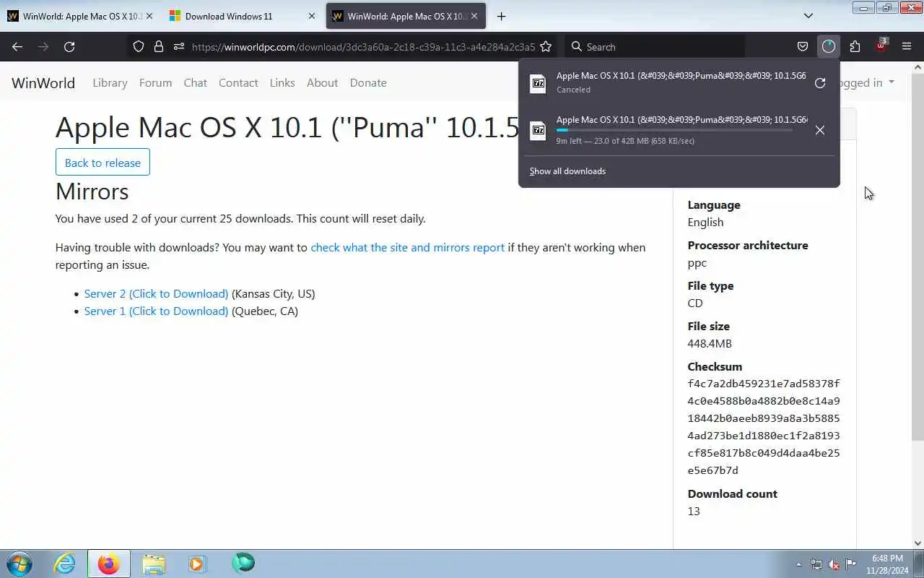Select the File size value 448.4MB
924x578 pixels.
pos(710,343)
